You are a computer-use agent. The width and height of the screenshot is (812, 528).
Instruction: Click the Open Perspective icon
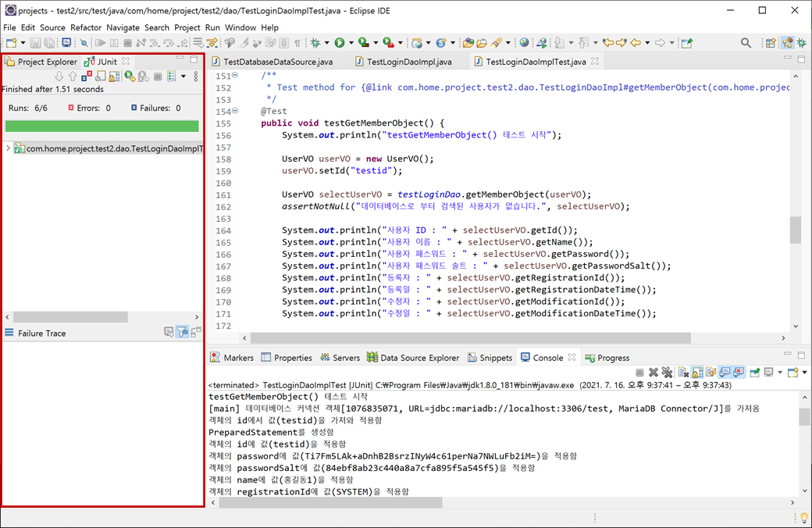coord(771,43)
